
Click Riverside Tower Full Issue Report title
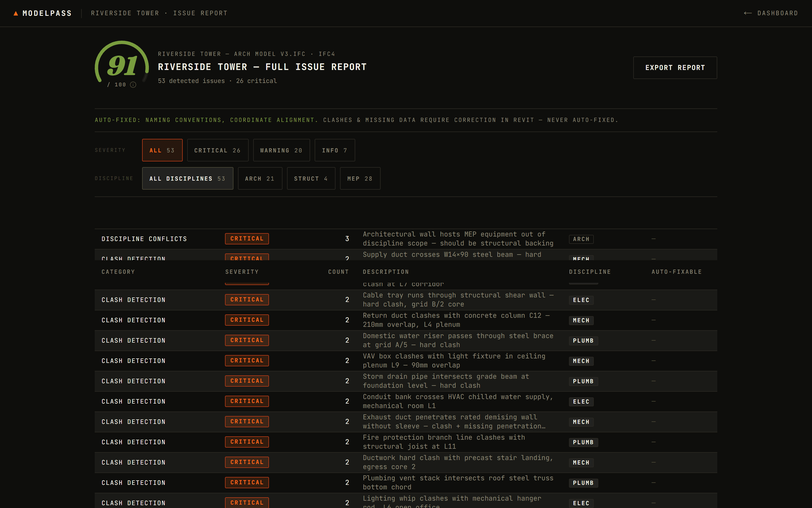[x=262, y=67]
